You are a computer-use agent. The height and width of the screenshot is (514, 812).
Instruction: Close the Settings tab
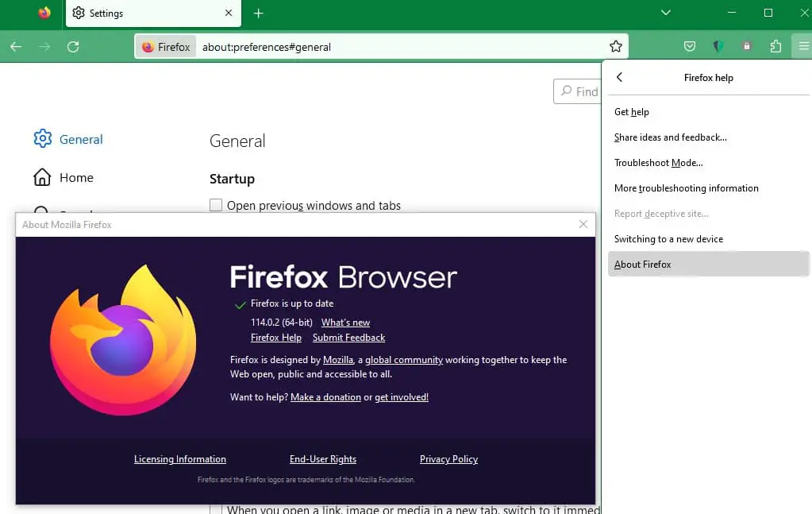[x=229, y=13]
